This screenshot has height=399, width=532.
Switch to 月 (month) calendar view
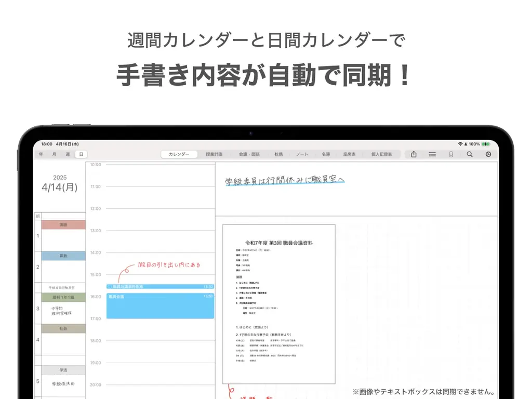[x=54, y=154]
